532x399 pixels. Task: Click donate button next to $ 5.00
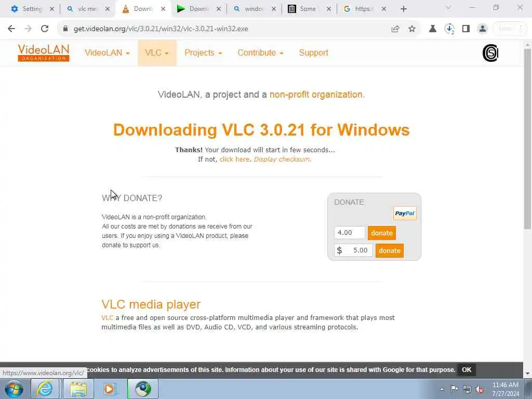coord(390,251)
